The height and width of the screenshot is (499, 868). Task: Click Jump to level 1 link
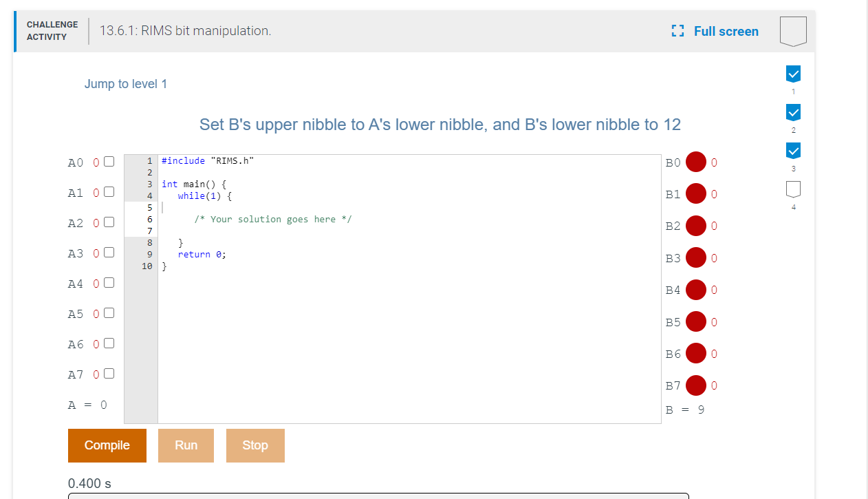(126, 84)
